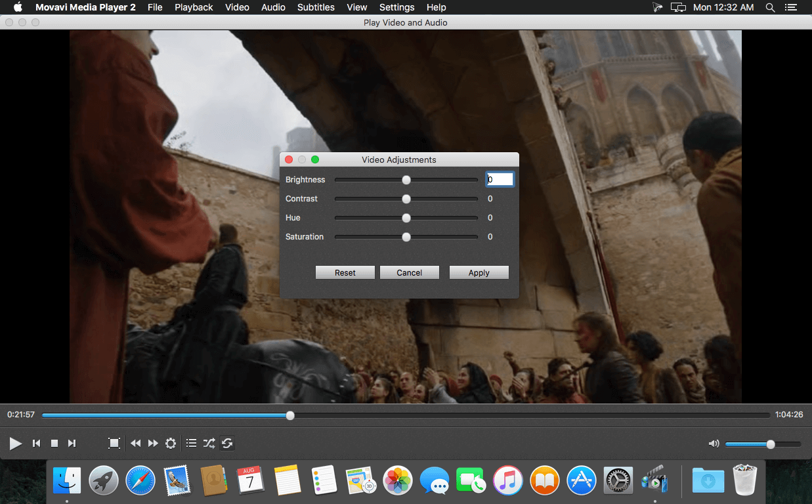This screenshot has height=504, width=812.
Task: Open the Audio menu
Action: pyautogui.click(x=273, y=7)
